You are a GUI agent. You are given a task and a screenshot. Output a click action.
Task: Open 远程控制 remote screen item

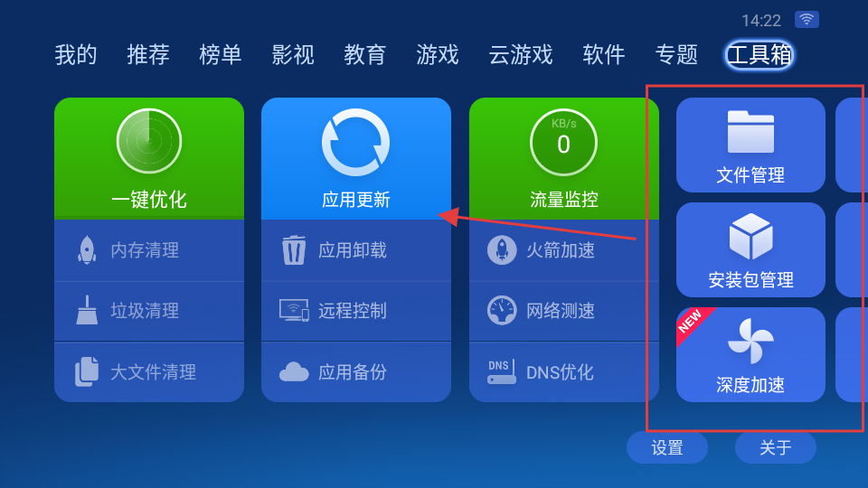pyautogui.click(x=356, y=311)
